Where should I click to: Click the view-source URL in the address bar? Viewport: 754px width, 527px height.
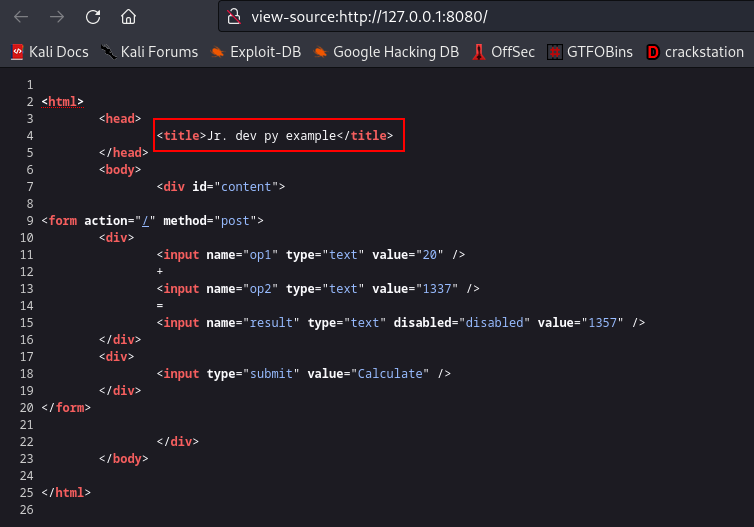(369, 17)
